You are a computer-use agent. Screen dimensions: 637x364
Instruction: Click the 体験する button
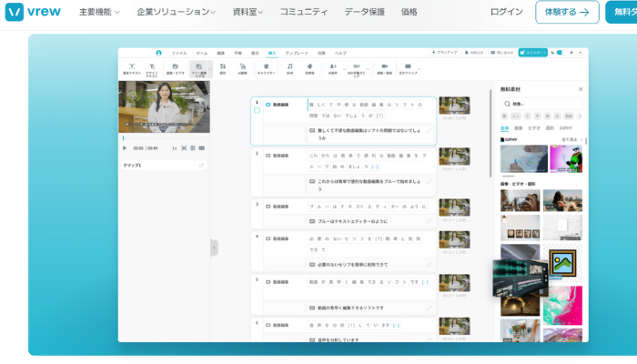pyautogui.click(x=567, y=12)
